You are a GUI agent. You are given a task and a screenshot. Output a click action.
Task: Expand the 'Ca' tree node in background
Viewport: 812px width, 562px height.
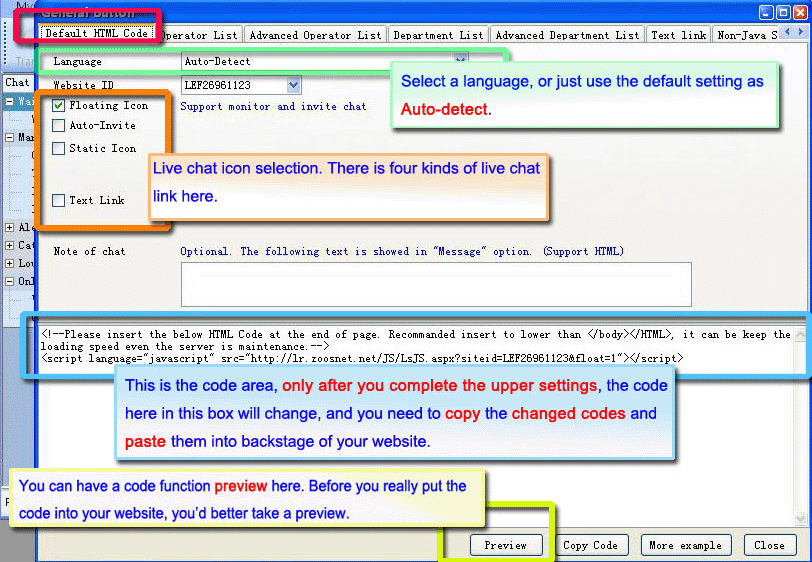tap(9, 245)
